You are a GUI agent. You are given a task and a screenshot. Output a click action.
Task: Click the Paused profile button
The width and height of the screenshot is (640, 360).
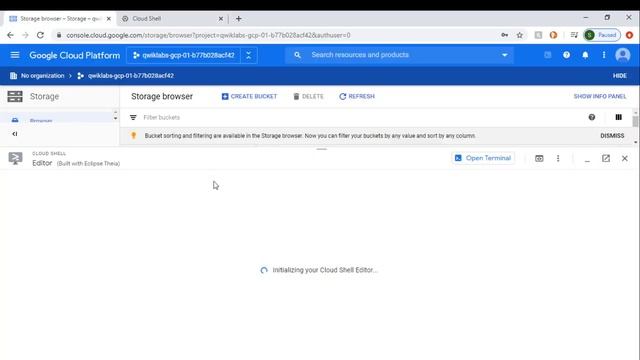pyautogui.click(x=602, y=35)
